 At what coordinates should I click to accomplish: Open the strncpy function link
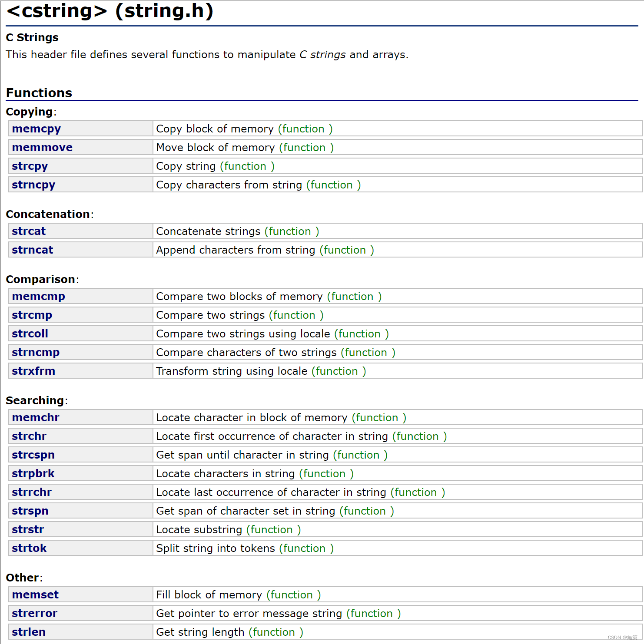click(33, 185)
